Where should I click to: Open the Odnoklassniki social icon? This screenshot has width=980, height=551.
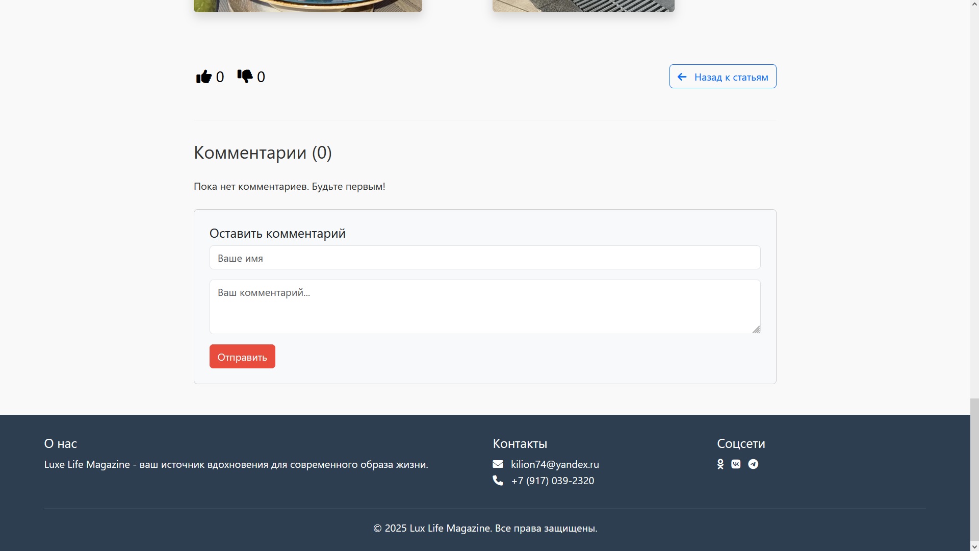(x=720, y=464)
